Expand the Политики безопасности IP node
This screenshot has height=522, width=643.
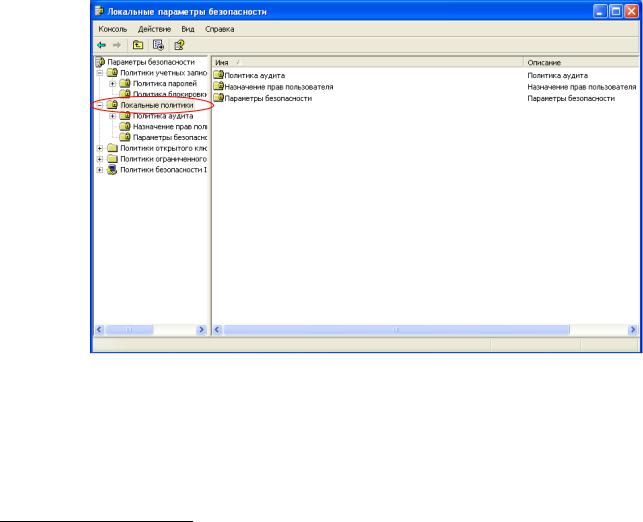(100, 170)
